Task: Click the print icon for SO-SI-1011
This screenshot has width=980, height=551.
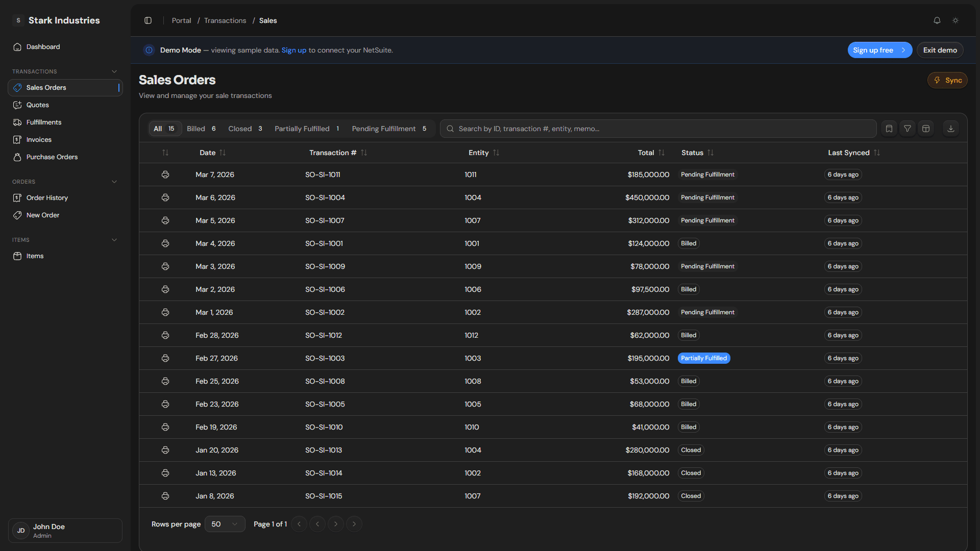Action: 165,174
